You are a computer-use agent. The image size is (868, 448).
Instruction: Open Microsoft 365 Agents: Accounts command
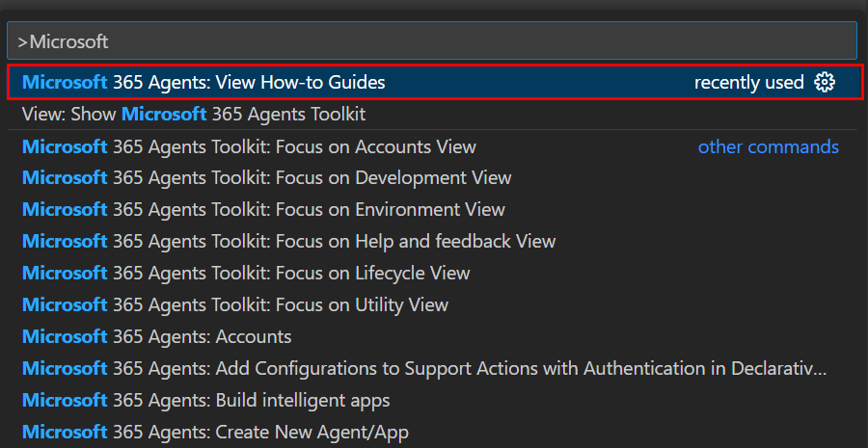click(156, 337)
